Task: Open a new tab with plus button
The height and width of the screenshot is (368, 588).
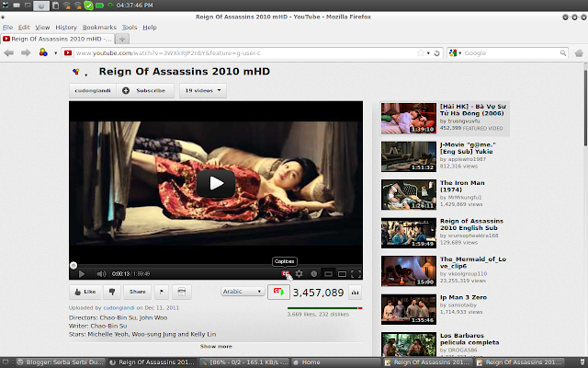Action: click(x=122, y=39)
